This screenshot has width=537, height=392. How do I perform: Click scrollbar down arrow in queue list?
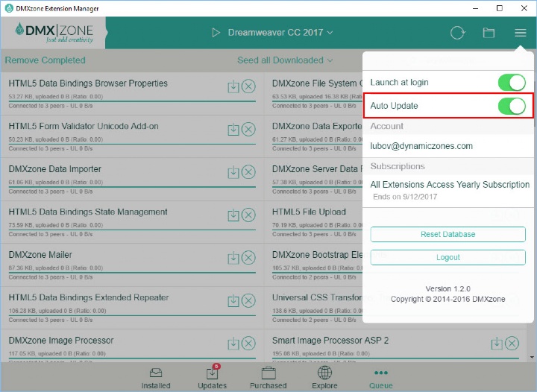coord(532,358)
